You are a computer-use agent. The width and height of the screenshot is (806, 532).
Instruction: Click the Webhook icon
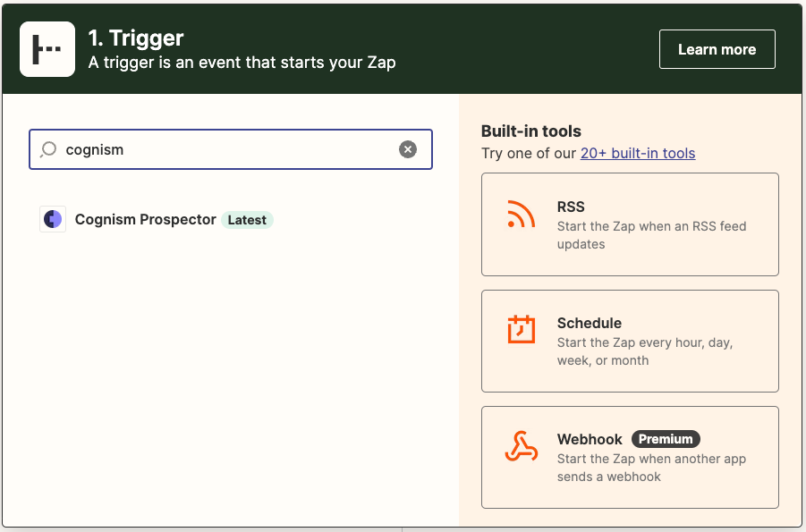tap(521, 447)
